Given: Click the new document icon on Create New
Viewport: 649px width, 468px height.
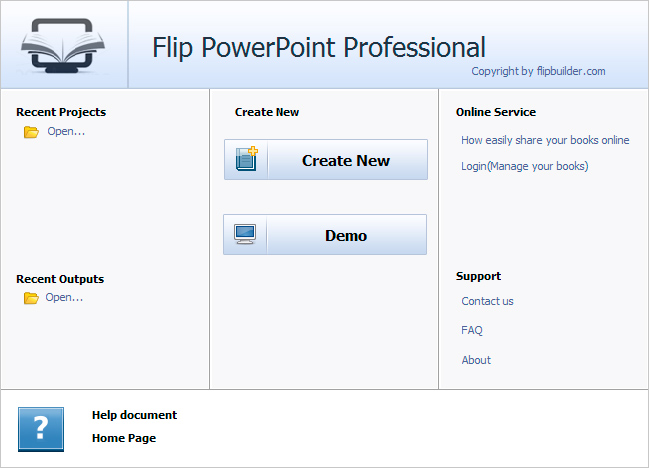Looking at the screenshot, I should click(x=246, y=160).
